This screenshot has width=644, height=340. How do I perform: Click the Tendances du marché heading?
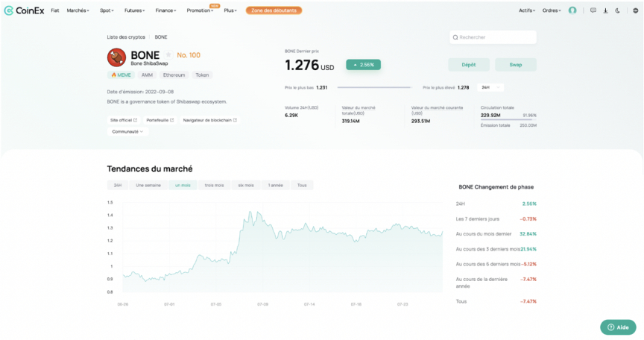click(x=150, y=169)
